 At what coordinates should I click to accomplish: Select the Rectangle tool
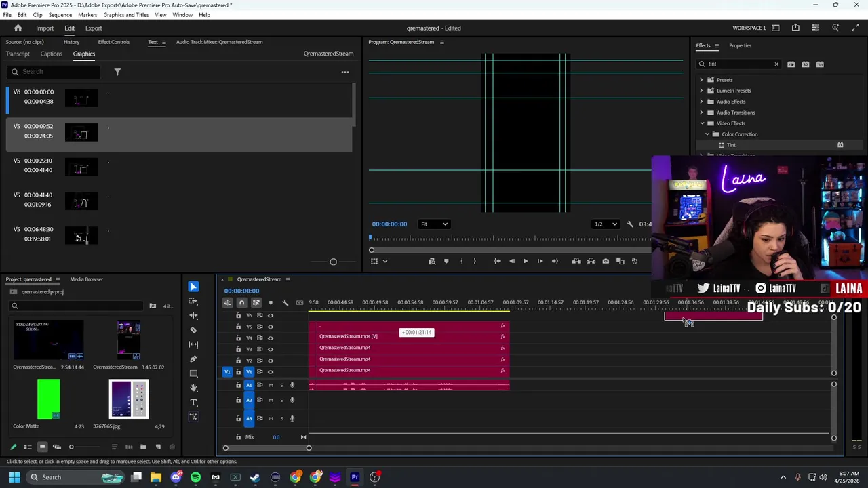coord(193,373)
